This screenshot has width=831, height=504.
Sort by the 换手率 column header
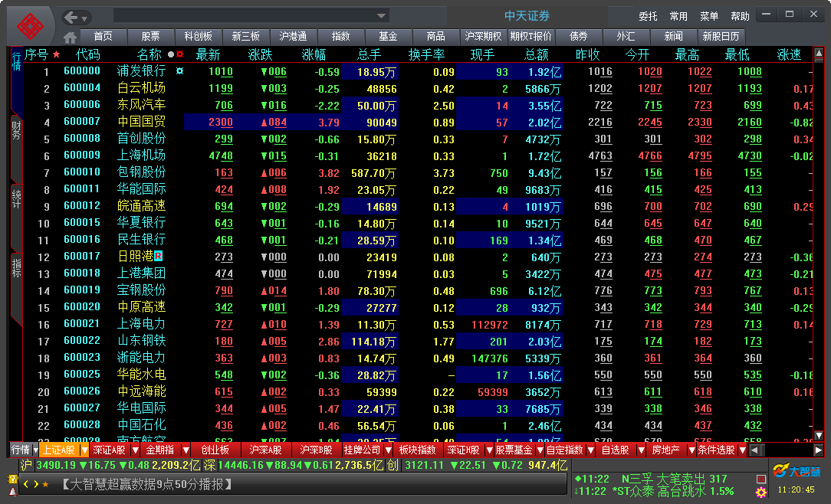click(427, 54)
